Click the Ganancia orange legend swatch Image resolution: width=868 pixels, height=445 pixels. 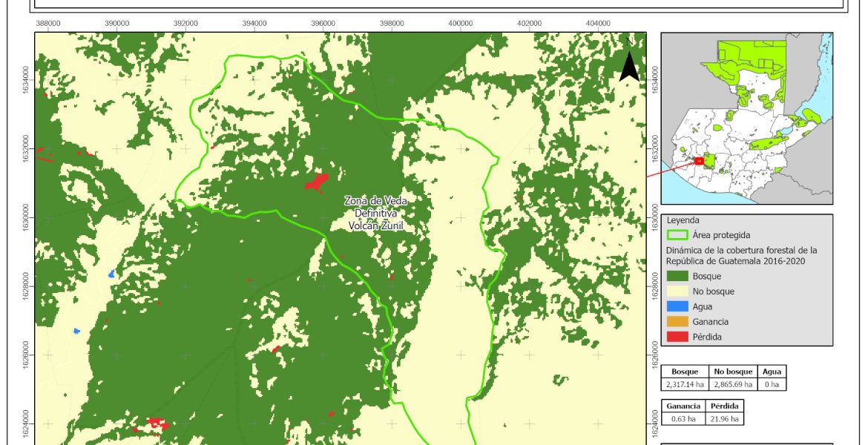coord(677,321)
